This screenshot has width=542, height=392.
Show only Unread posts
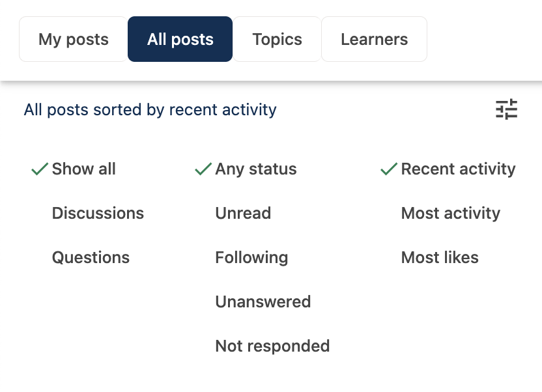(x=243, y=214)
